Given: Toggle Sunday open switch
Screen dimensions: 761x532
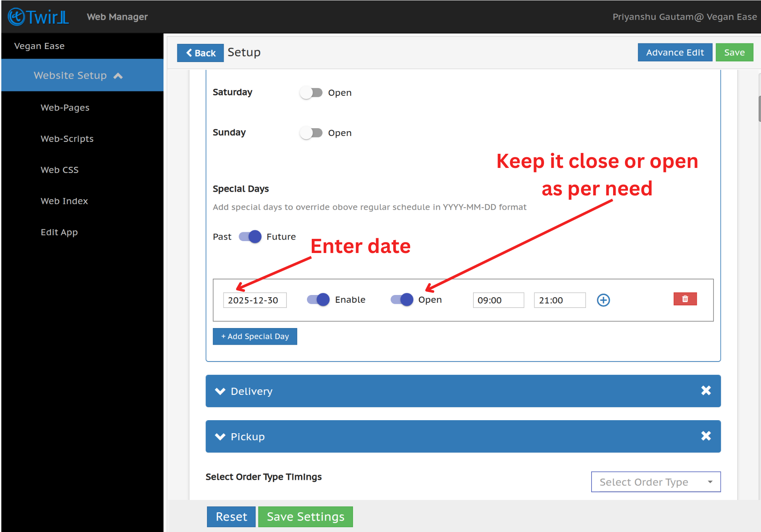Looking at the screenshot, I should [311, 133].
